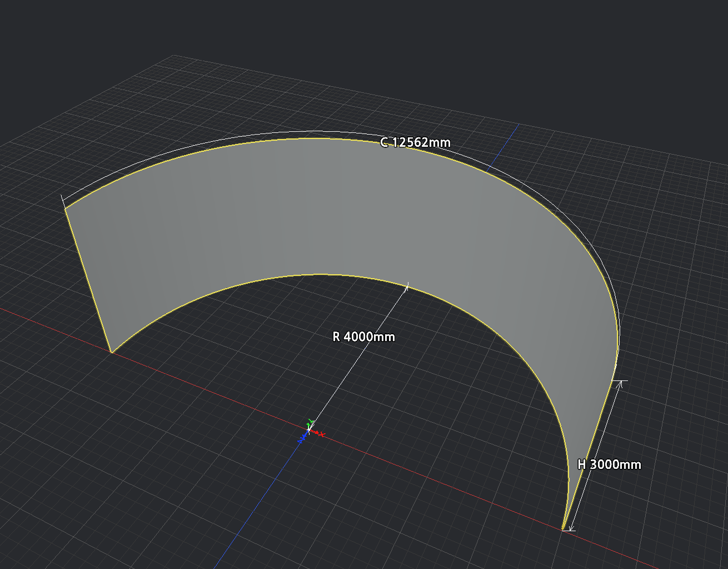Viewport: 728px width, 569px height.
Task: Select the white origin point of the gizmo
Action: [x=310, y=430]
